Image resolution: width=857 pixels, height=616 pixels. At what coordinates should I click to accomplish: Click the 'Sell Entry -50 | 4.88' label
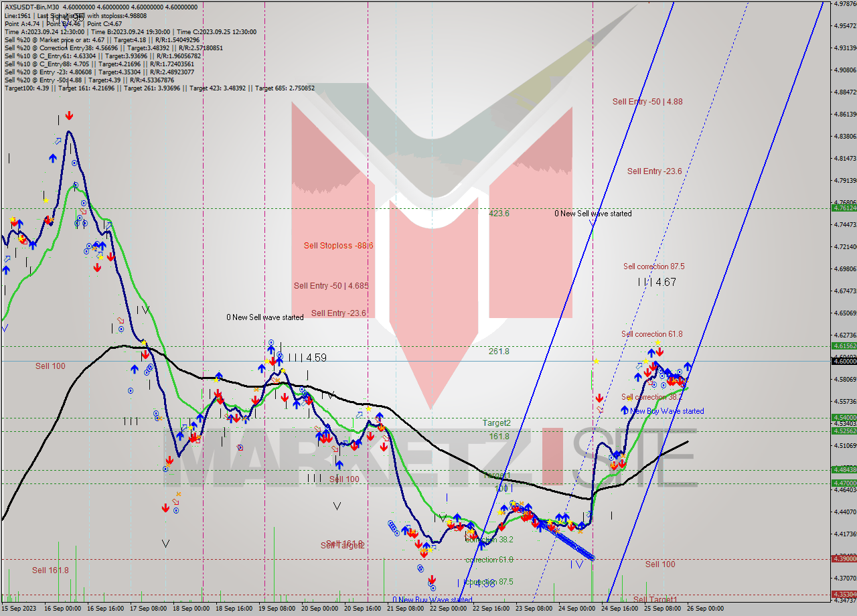(x=647, y=102)
